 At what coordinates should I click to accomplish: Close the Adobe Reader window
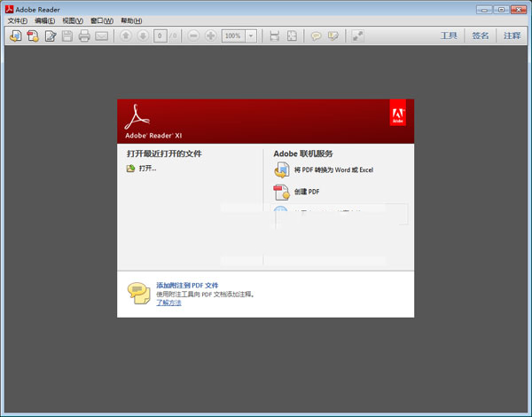click(x=519, y=10)
